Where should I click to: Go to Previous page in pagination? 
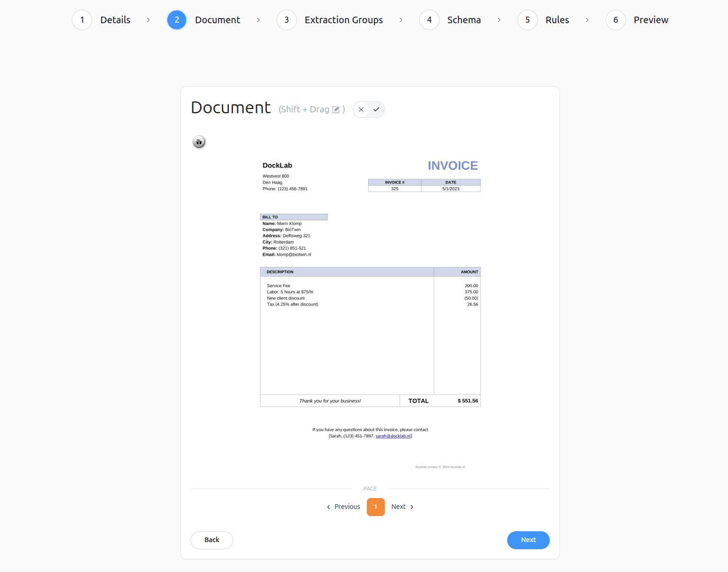point(344,507)
